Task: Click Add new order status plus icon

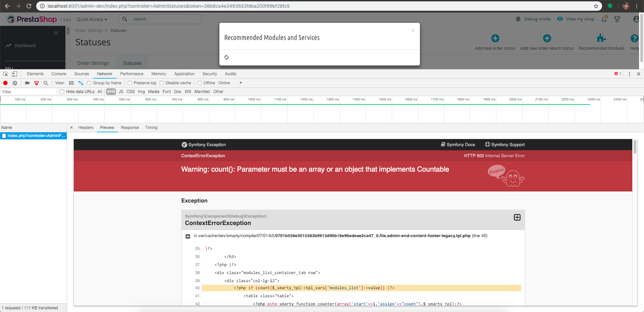Action: (x=495, y=38)
